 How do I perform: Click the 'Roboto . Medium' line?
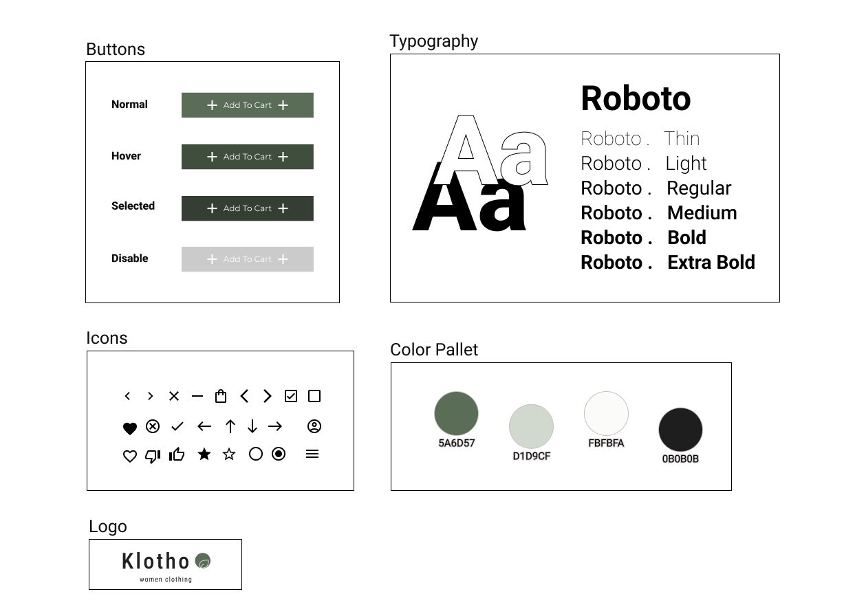click(x=659, y=212)
